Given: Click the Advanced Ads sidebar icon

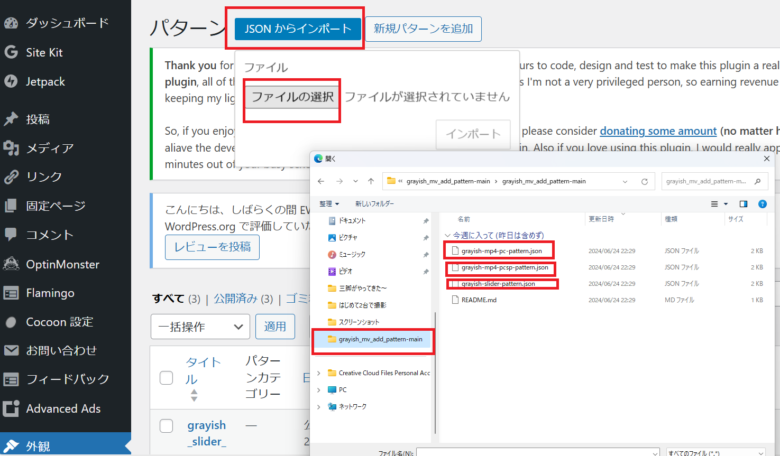Looking at the screenshot, I should (x=11, y=408).
